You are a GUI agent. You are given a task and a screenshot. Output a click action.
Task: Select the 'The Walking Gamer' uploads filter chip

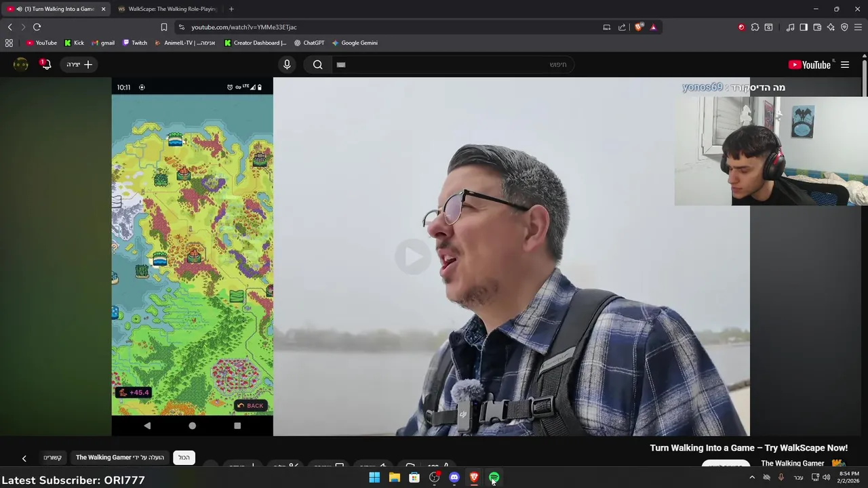pos(120,457)
